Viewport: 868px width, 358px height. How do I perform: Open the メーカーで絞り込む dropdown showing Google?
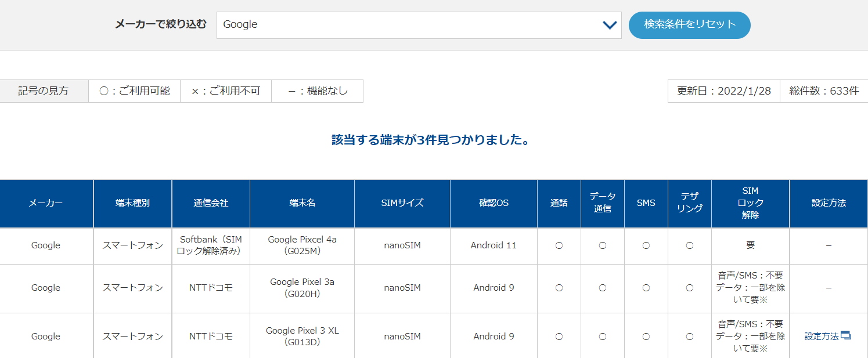(418, 25)
